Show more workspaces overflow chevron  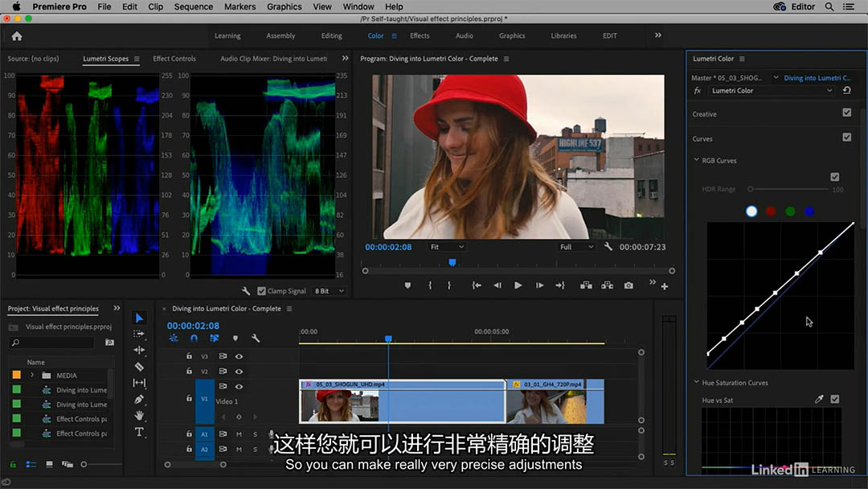(x=657, y=35)
